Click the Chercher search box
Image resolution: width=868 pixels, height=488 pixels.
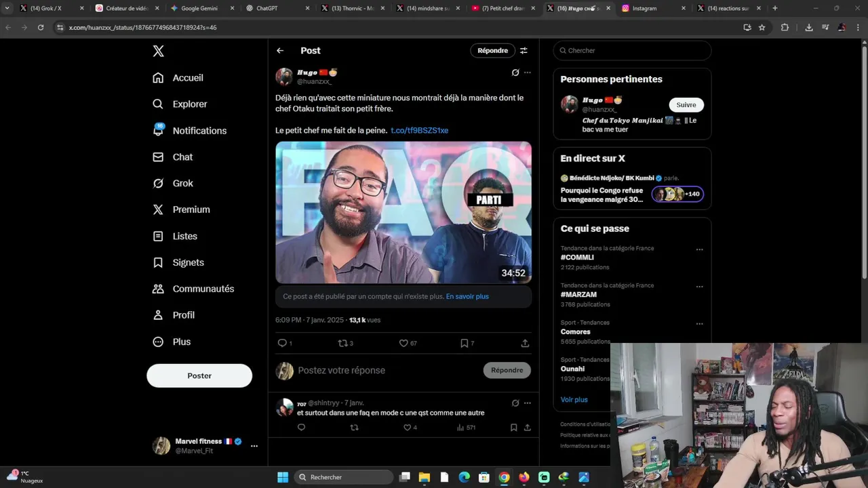point(632,51)
